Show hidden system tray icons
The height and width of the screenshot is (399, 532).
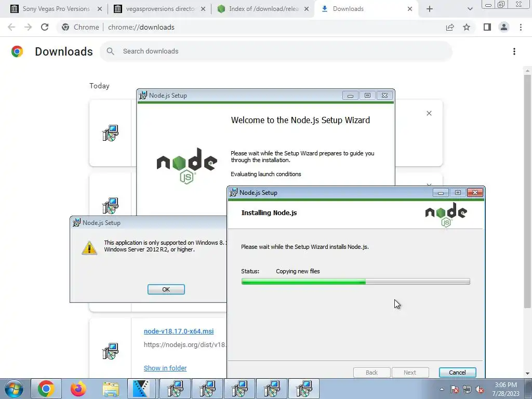pos(442,389)
